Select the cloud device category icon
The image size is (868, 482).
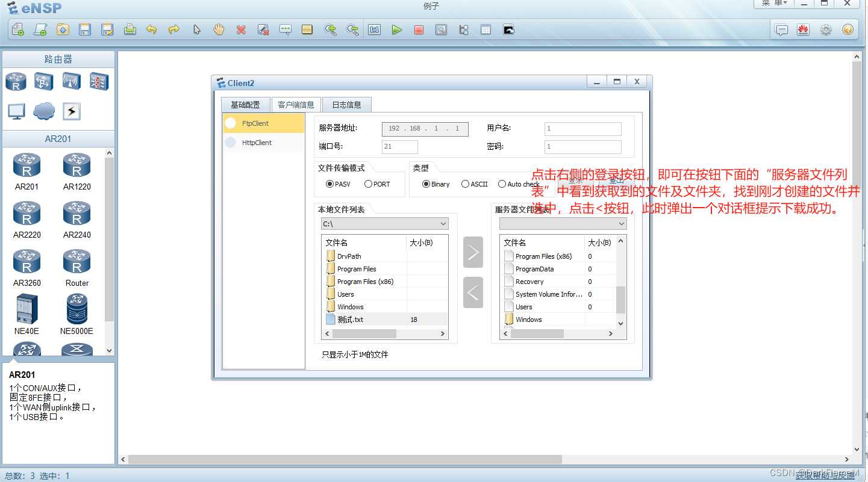click(x=44, y=111)
